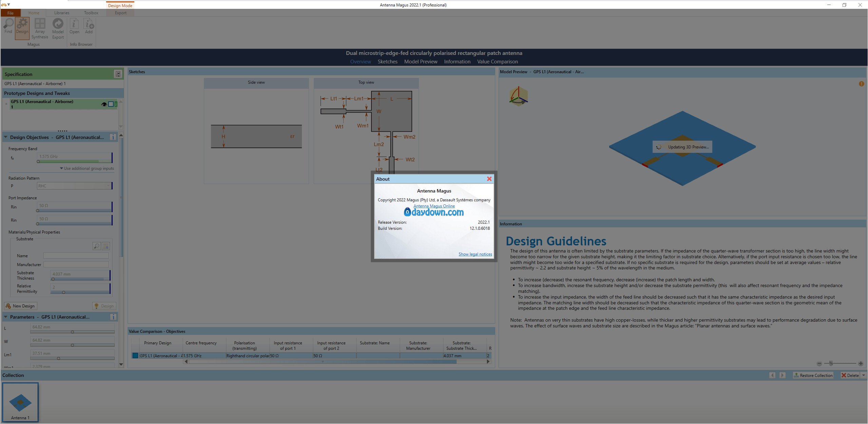The width and height of the screenshot is (868, 424).
Task: Open green info icon of GPS L1 prototype
Action: pos(116,104)
